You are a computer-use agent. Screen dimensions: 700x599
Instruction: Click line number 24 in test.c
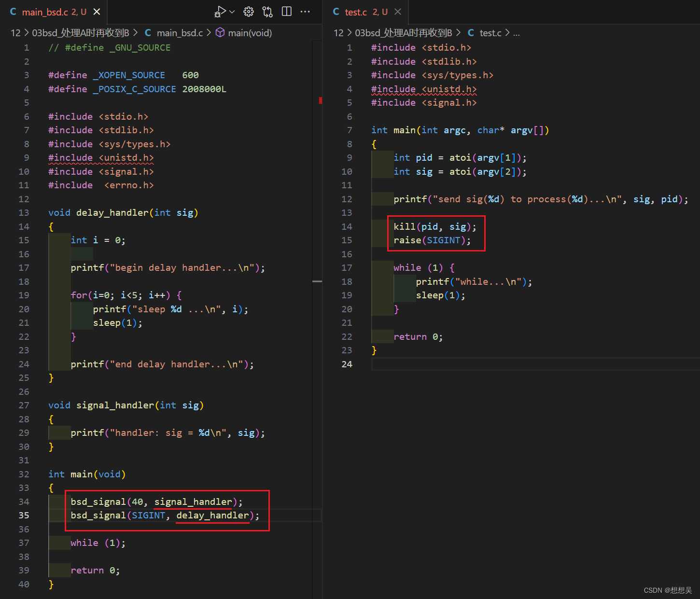[347, 364]
